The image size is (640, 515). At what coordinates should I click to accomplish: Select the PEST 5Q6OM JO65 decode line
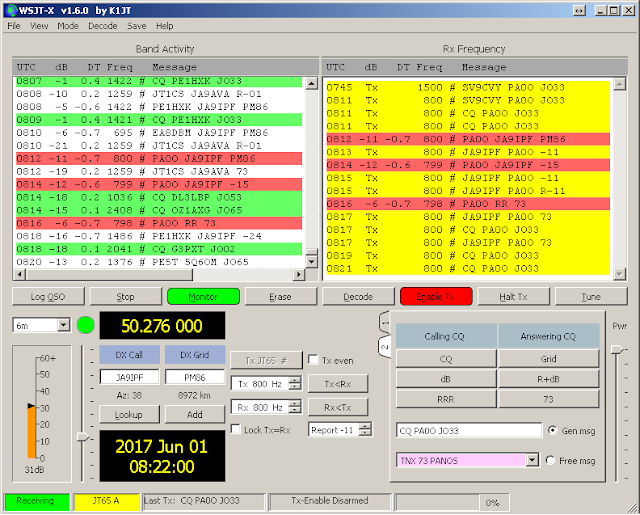(159, 262)
